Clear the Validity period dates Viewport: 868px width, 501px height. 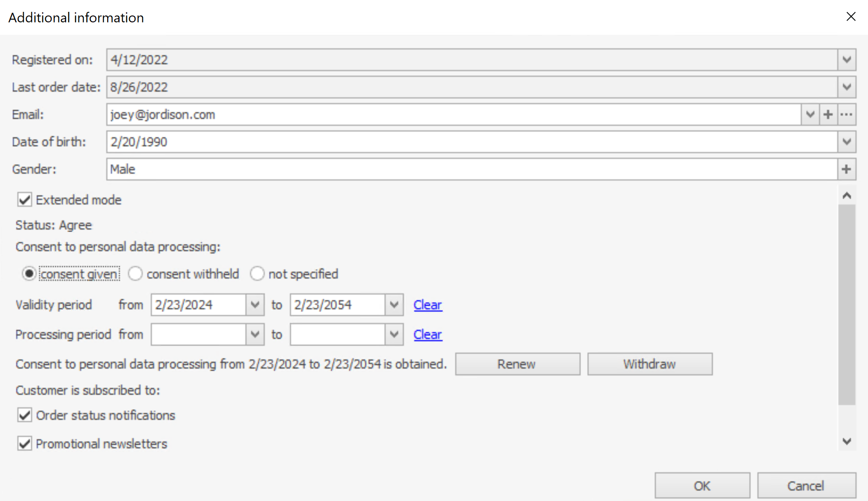(x=427, y=305)
